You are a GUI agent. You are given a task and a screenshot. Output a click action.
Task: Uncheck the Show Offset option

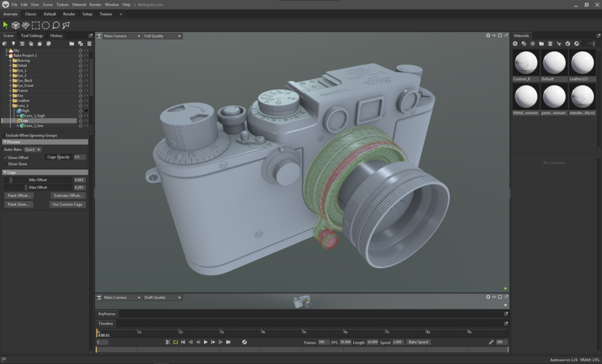coord(6,158)
